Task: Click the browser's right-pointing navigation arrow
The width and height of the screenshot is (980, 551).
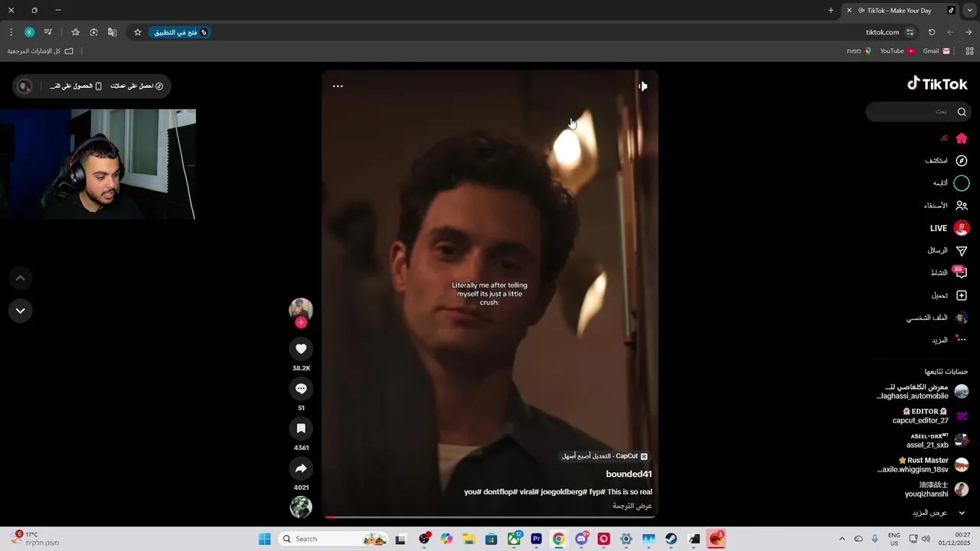Action: (969, 32)
